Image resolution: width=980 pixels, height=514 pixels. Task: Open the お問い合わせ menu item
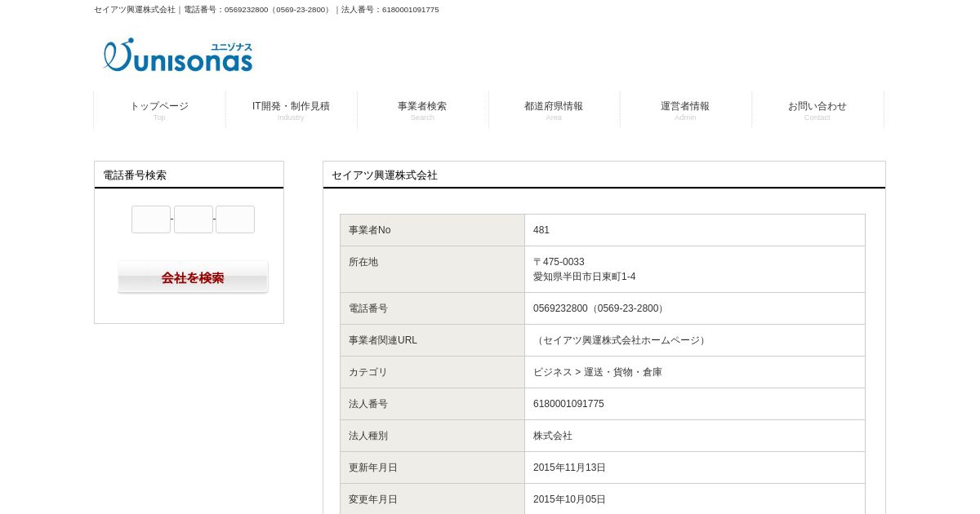pyautogui.click(x=817, y=110)
